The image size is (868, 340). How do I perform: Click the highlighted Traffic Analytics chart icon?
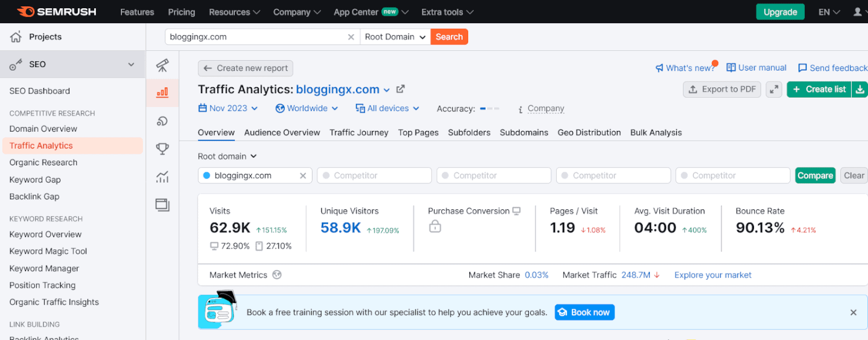[x=162, y=93]
